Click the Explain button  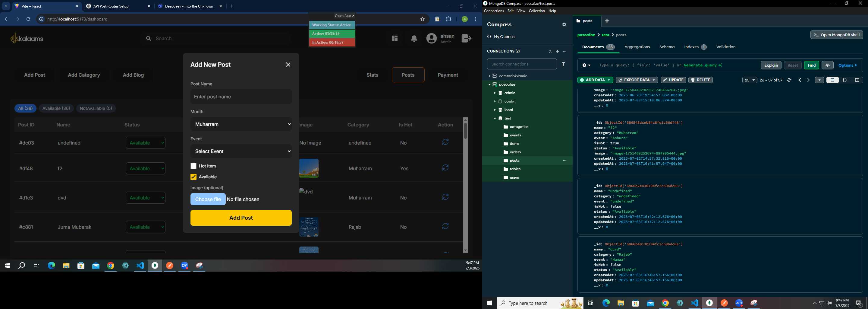[771, 65]
